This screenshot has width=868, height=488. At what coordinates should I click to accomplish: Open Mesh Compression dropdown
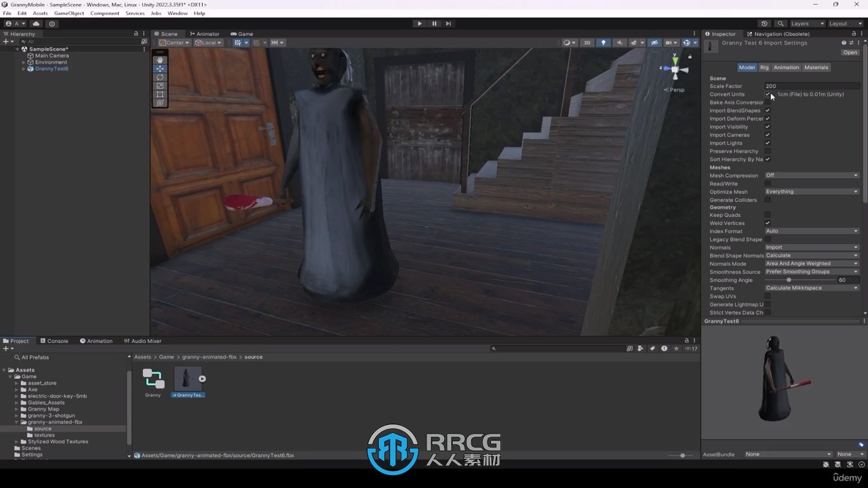(812, 176)
